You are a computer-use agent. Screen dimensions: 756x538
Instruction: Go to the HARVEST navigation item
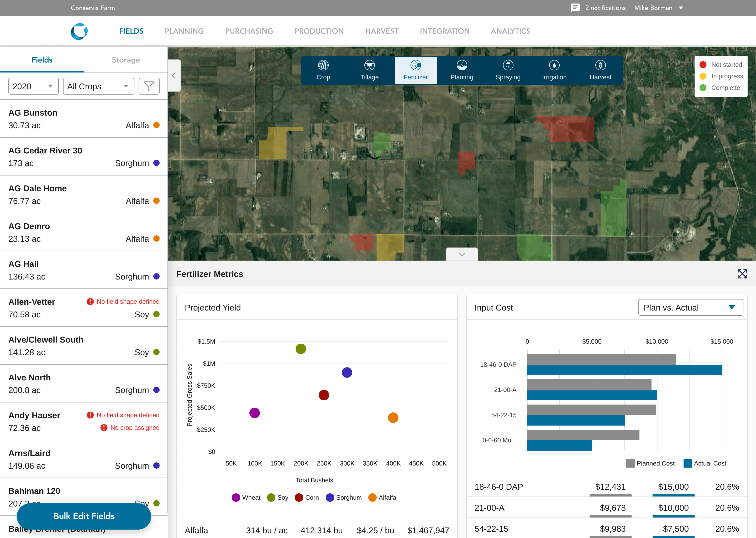coord(382,31)
